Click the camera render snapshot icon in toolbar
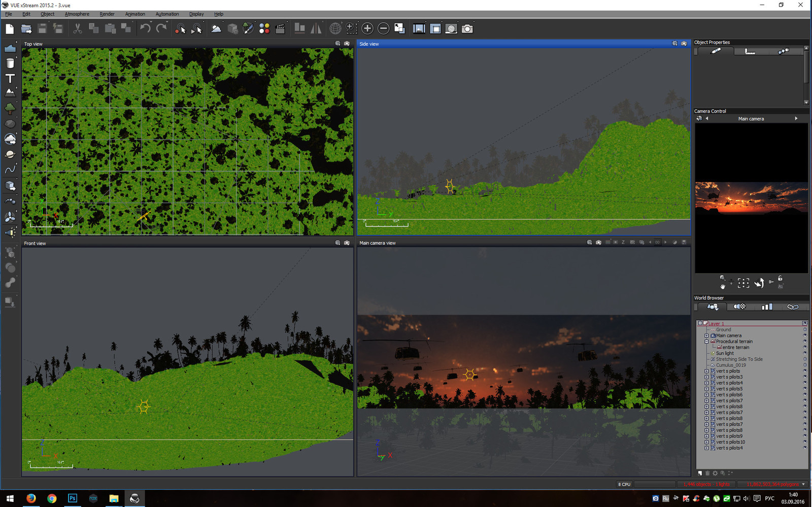Viewport: 812px width, 507px height. point(467,29)
